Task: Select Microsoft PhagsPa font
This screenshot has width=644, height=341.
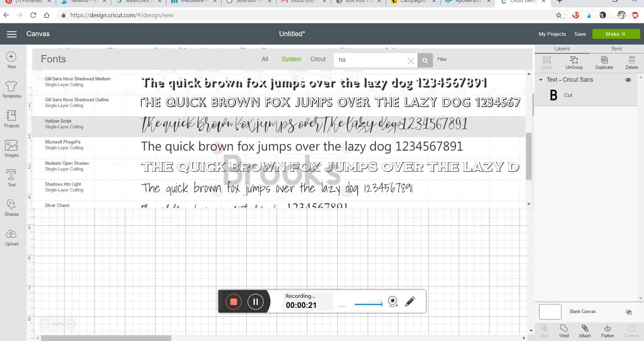Action: click(x=279, y=148)
